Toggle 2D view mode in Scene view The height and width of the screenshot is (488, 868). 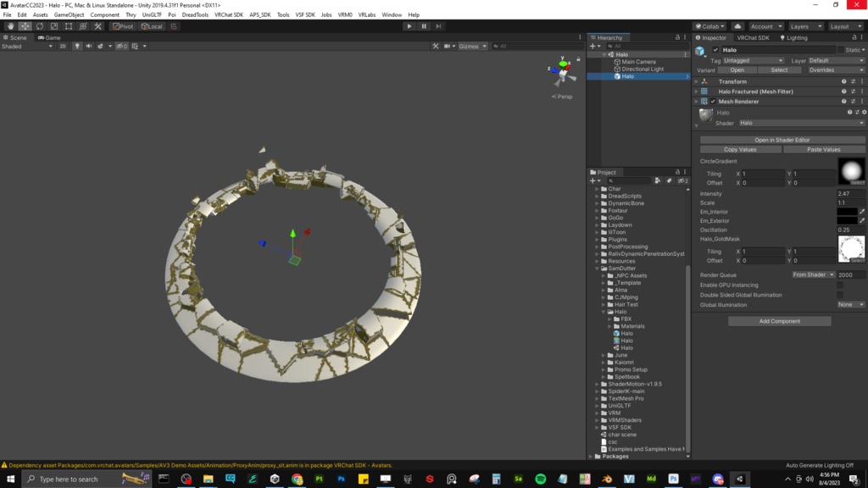[x=62, y=47]
